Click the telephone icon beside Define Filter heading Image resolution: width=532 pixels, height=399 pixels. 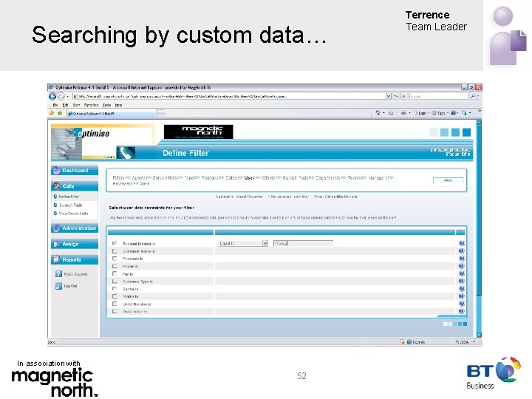(x=126, y=153)
